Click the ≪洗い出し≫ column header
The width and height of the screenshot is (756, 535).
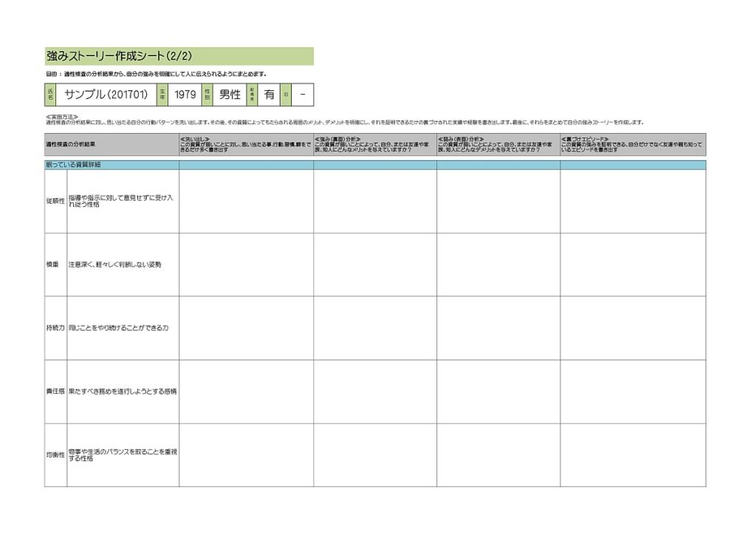pos(247,144)
